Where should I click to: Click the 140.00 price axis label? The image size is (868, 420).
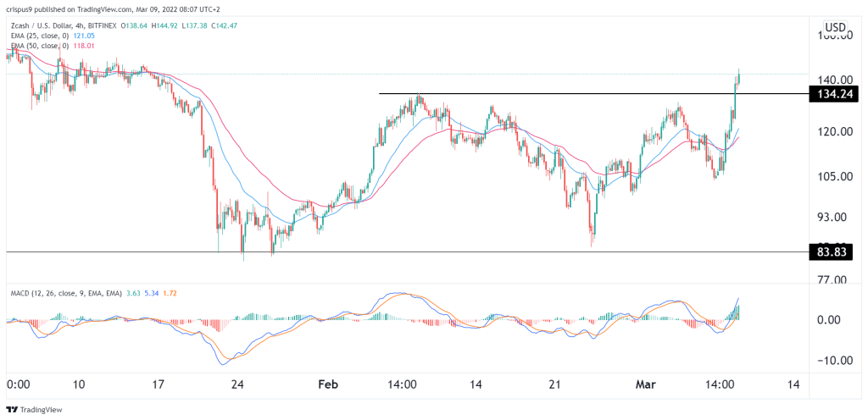836,80
